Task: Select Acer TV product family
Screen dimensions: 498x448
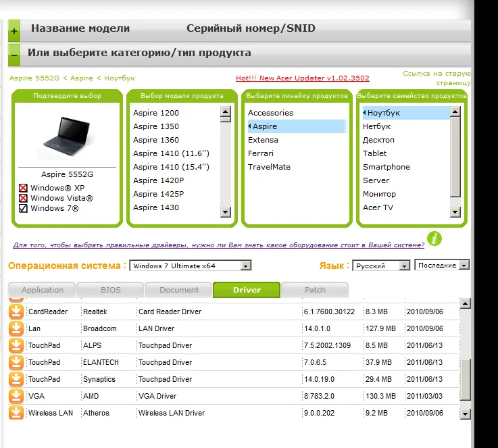Action: click(x=378, y=207)
